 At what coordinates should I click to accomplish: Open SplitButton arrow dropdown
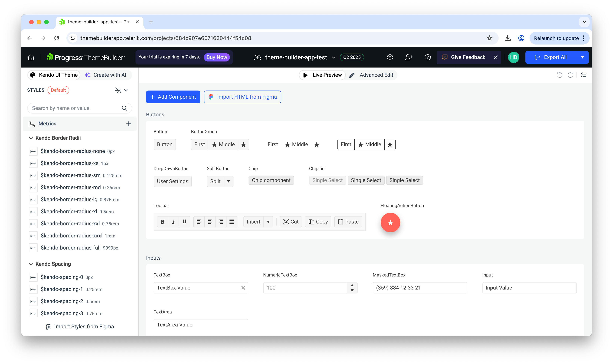pos(229,181)
